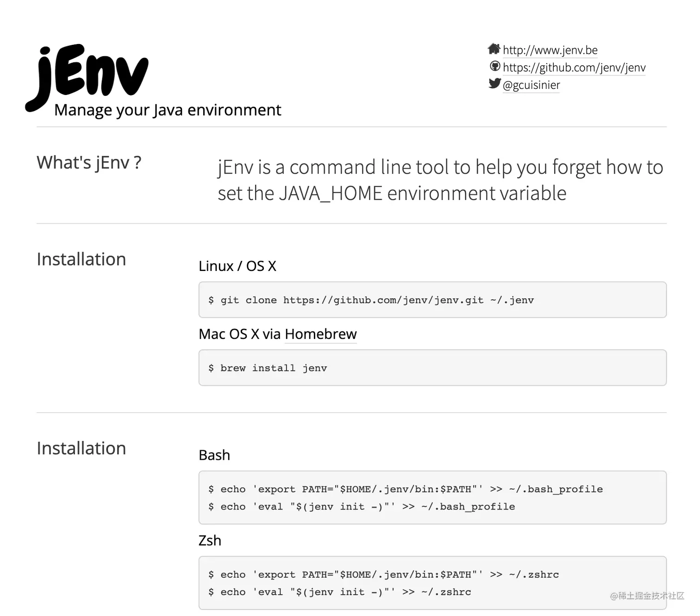This screenshot has height=616, width=700.
Task: Click the Bash subheading
Action: pos(214,455)
